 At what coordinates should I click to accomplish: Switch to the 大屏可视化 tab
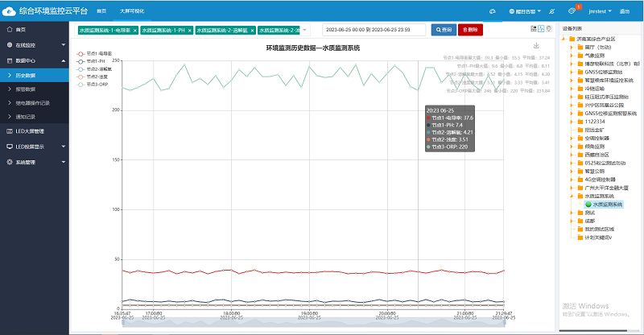(x=133, y=12)
